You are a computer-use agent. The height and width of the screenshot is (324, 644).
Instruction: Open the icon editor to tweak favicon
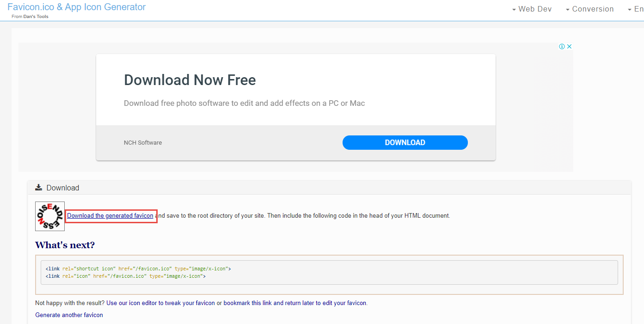(x=160, y=303)
